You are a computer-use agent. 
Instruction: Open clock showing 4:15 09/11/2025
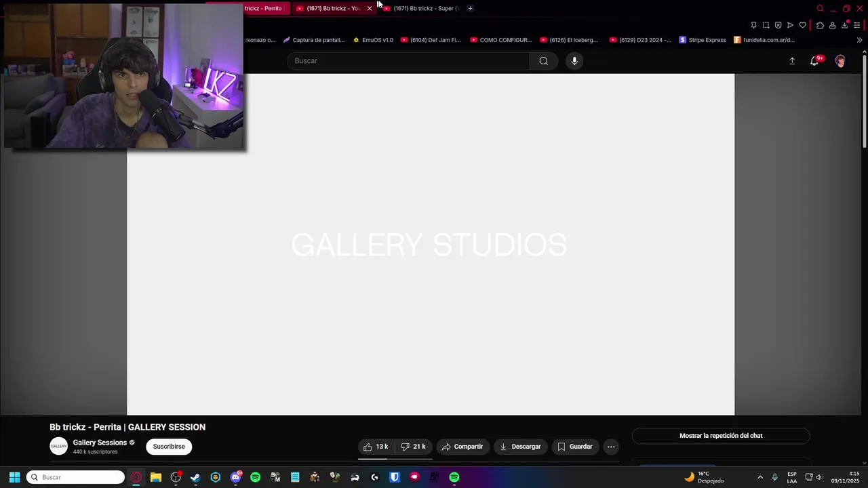[845, 477]
